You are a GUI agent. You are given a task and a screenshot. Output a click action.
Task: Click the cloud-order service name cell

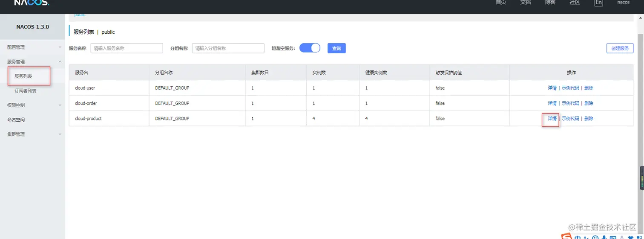coord(109,103)
